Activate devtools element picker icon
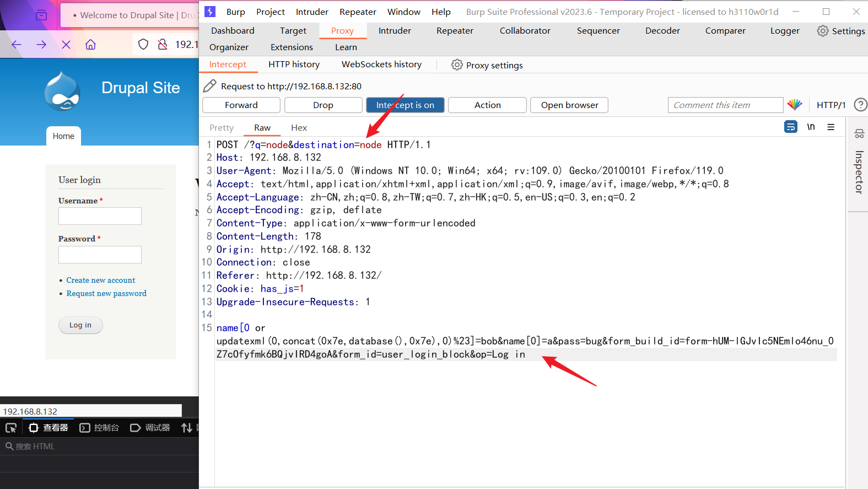868x489 pixels. coord(11,428)
